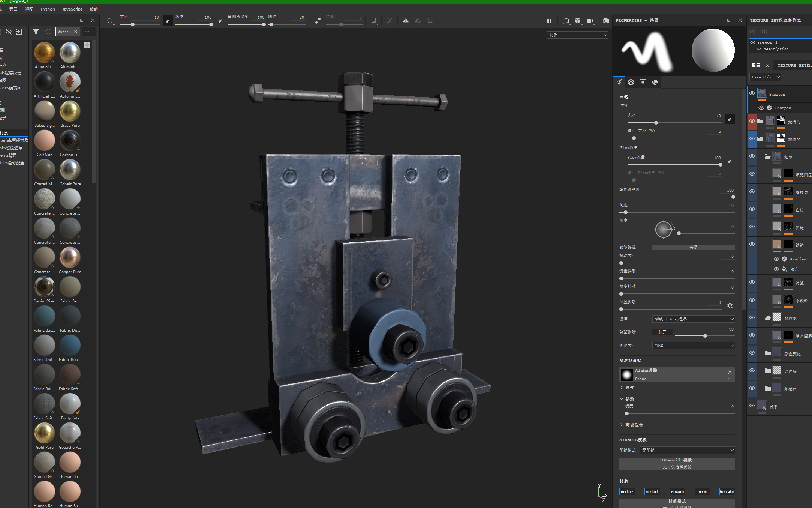
Task: Select the Brass Pure material
Action: click(70, 114)
